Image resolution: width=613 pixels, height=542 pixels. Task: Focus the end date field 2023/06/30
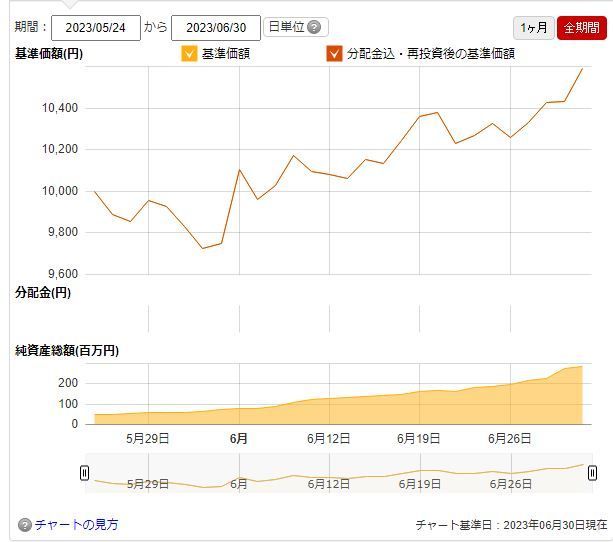[x=216, y=28]
